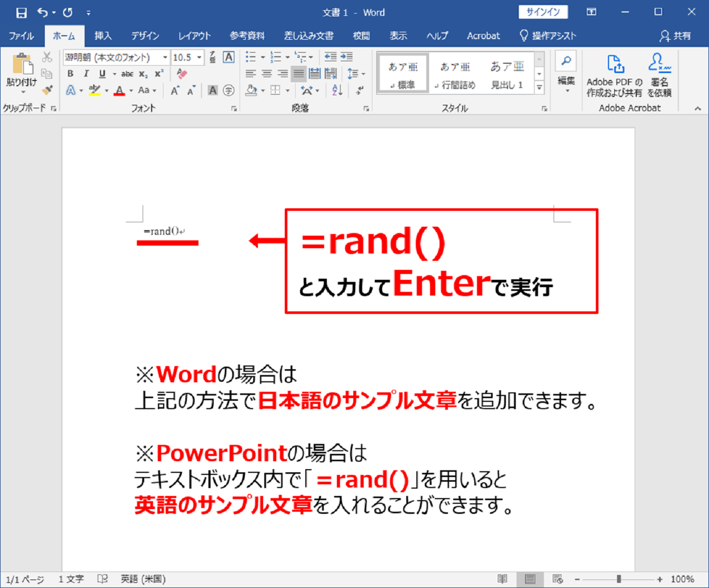Screen dimensions: 709x588
Task: Open the font size 10.5 dropdown
Action: [199, 57]
